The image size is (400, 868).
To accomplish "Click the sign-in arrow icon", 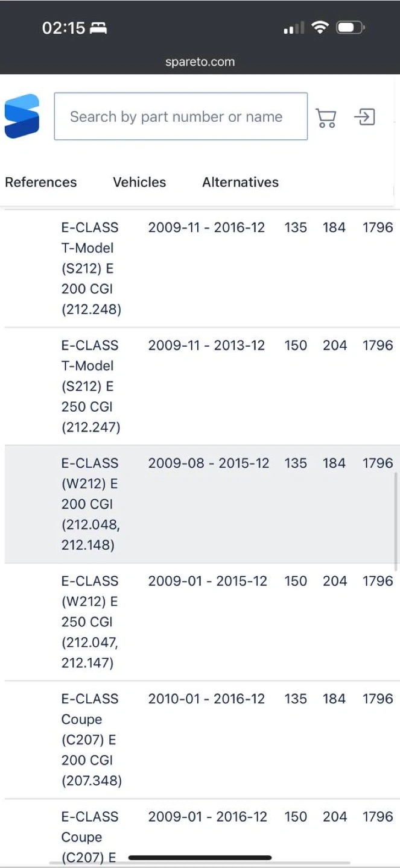I will coord(364,116).
